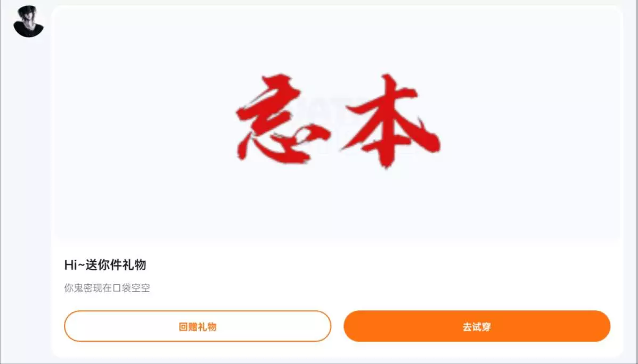Select the Hi~送你件礼物 title text
This screenshot has height=364, width=638.
pos(105,265)
